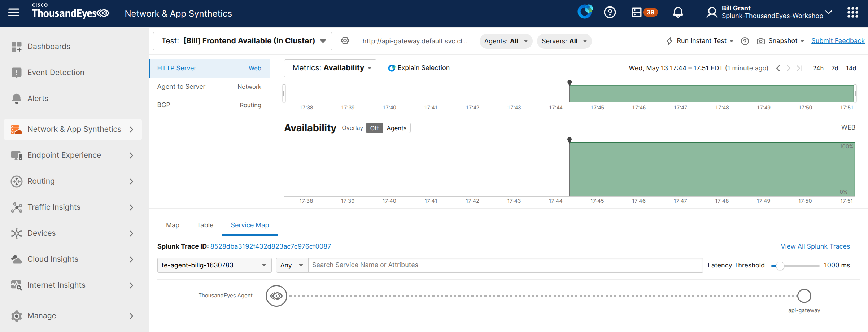Viewport: 868px width, 332px height.
Task: Click the Dashboards sidebar icon
Action: point(16,47)
